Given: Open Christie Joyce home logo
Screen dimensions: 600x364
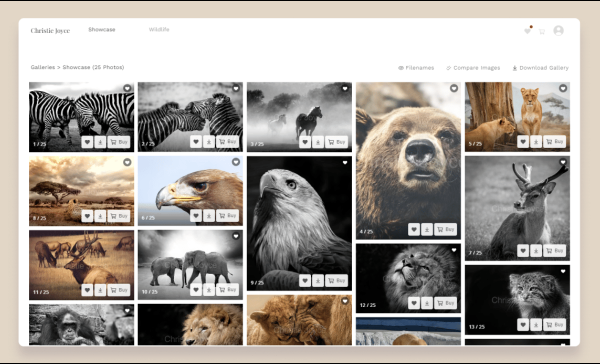Looking at the screenshot, I should 50,30.
